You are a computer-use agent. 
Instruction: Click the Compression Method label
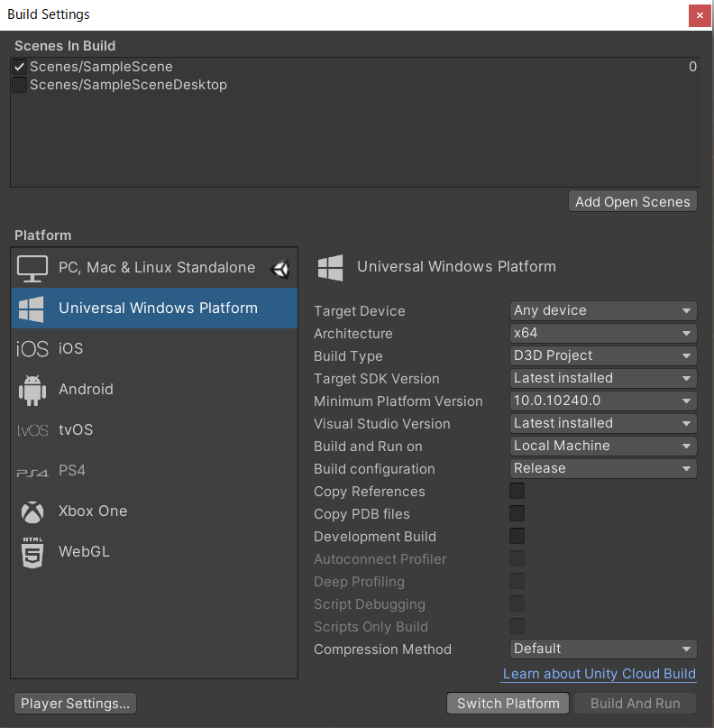pyautogui.click(x=382, y=650)
